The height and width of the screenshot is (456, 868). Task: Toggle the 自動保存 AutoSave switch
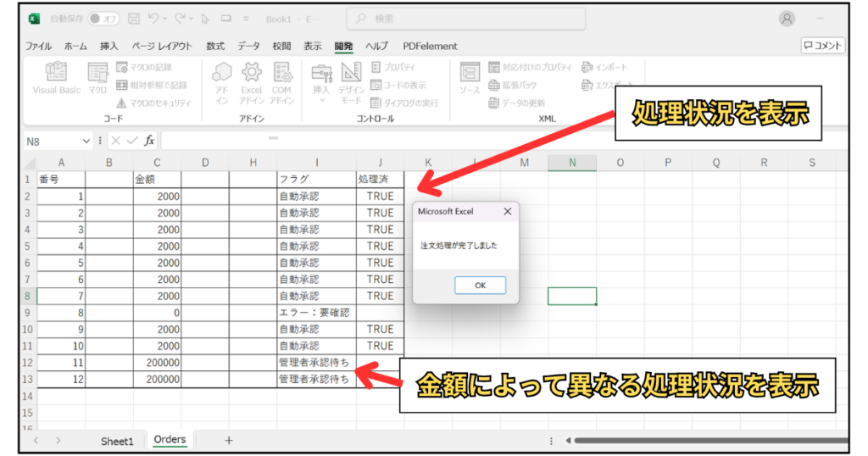click(x=104, y=18)
